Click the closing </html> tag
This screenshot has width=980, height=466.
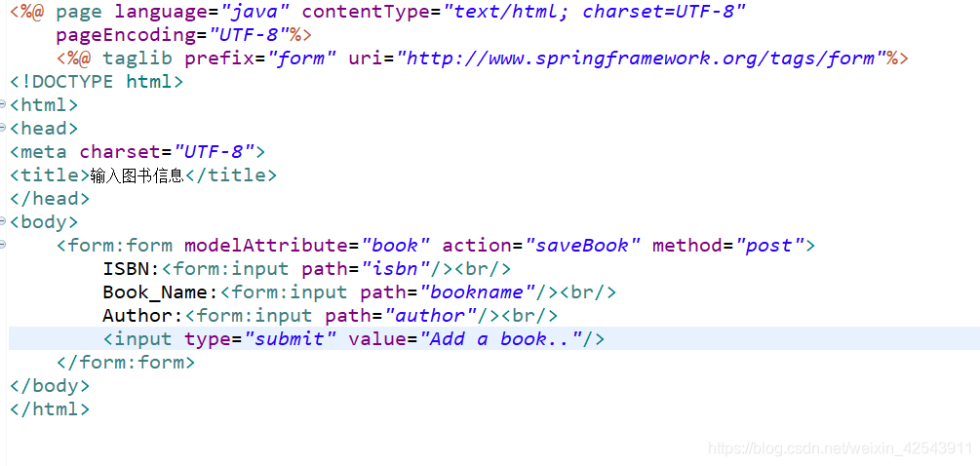pos(50,409)
